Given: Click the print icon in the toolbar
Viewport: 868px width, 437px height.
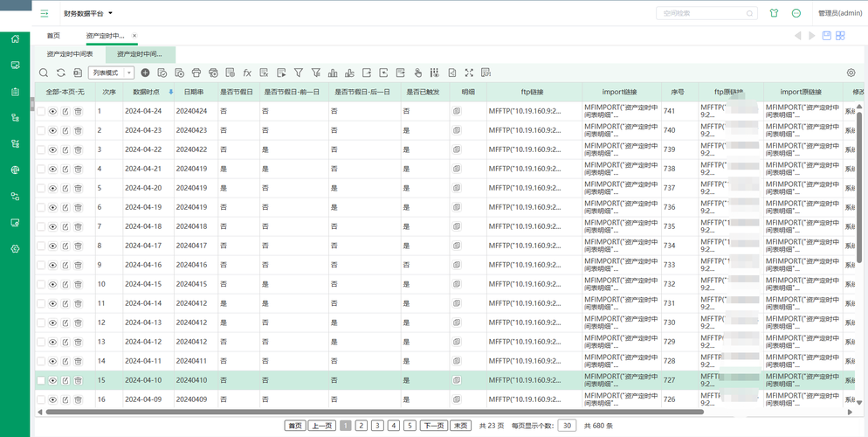Looking at the screenshot, I should 196,73.
